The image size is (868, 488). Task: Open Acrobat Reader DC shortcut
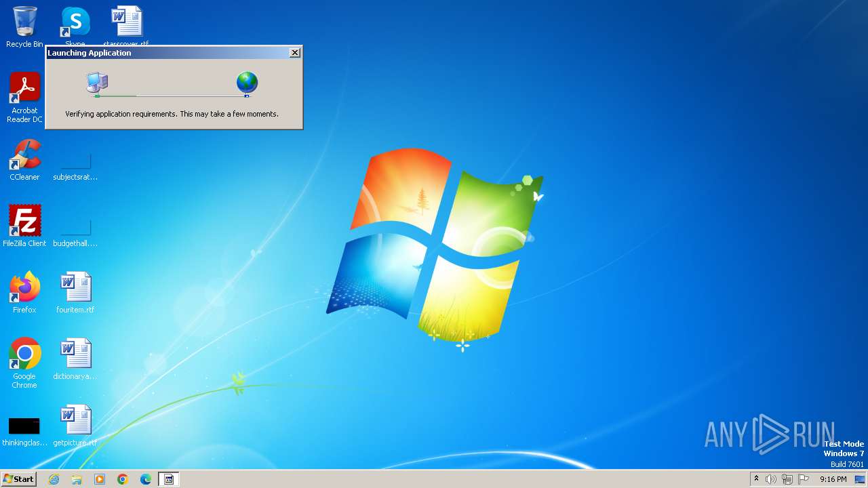[24, 98]
